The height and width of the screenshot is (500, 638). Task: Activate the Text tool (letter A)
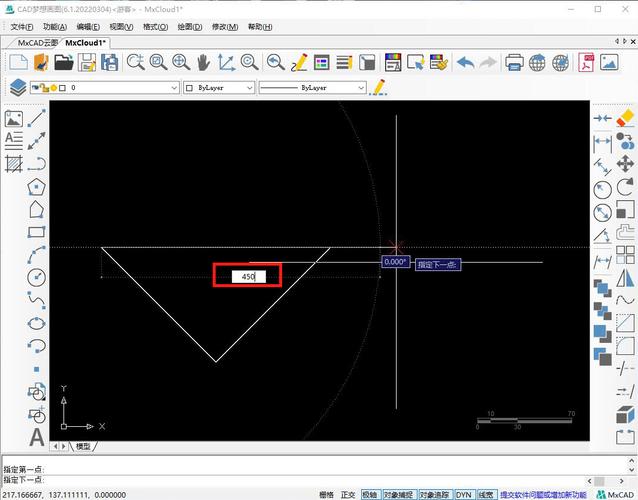pos(37,436)
